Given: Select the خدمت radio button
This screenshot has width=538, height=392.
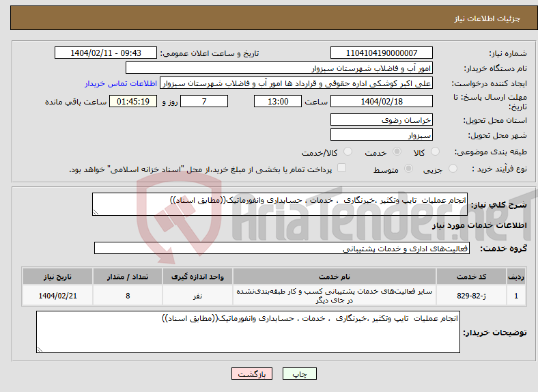Looking at the screenshot, I should tap(397, 152).
